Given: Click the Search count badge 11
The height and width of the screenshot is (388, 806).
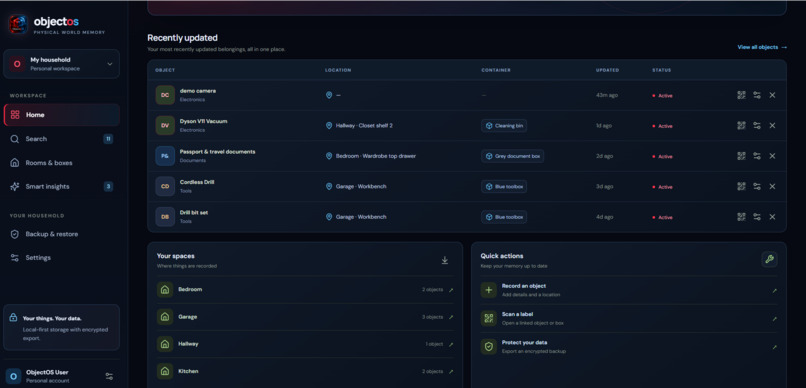Looking at the screenshot, I should click(108, 139).
